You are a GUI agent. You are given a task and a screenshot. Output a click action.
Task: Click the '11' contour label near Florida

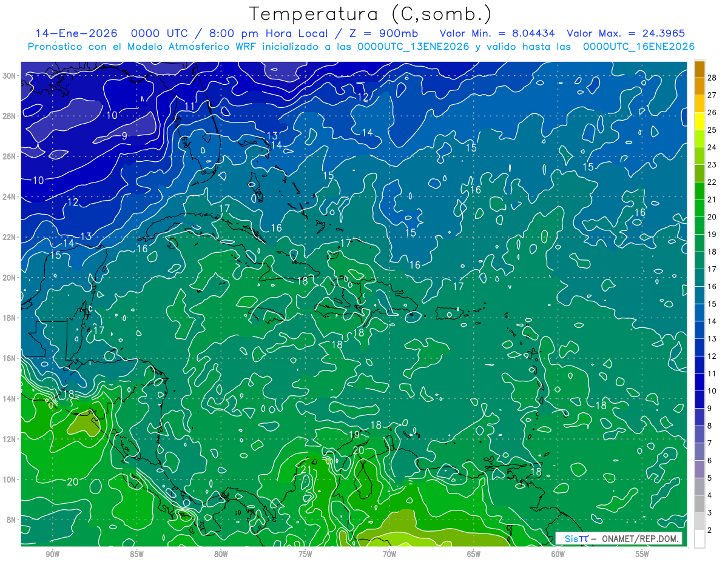click(x=190, y=107)
